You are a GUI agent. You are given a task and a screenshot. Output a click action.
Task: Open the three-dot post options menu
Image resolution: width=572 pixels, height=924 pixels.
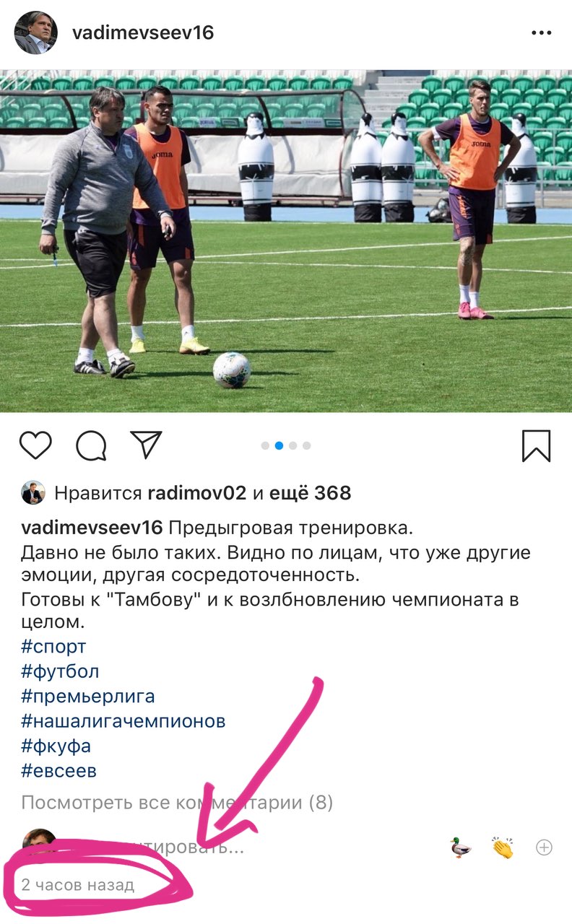point(542,33)
